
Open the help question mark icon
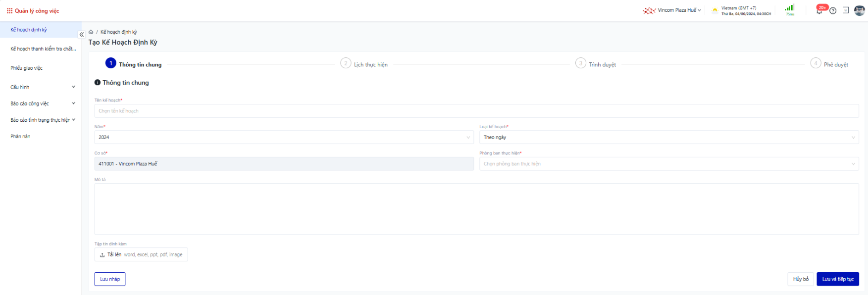click(833, 11)
